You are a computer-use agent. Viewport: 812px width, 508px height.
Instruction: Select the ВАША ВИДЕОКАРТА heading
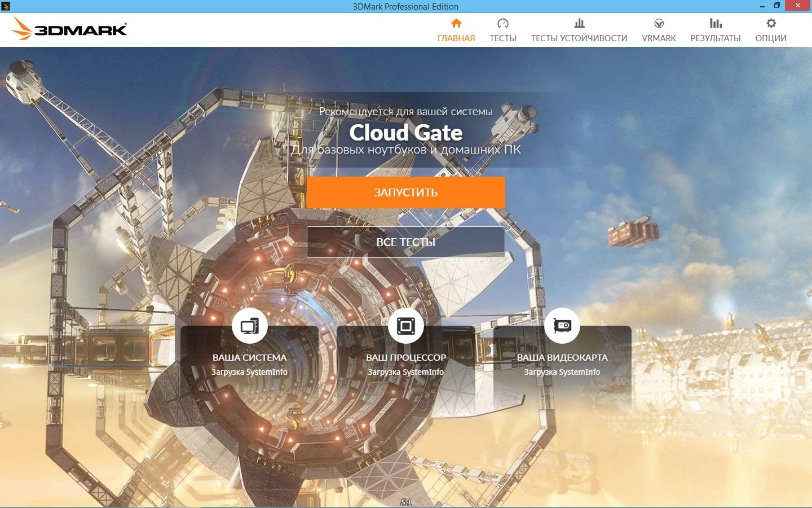[562, 357]
